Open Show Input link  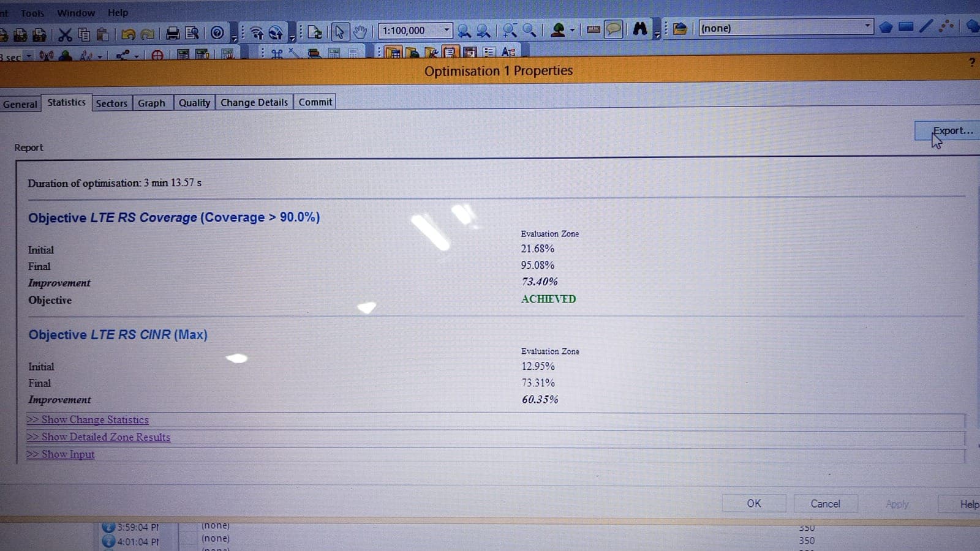[61, 454]
